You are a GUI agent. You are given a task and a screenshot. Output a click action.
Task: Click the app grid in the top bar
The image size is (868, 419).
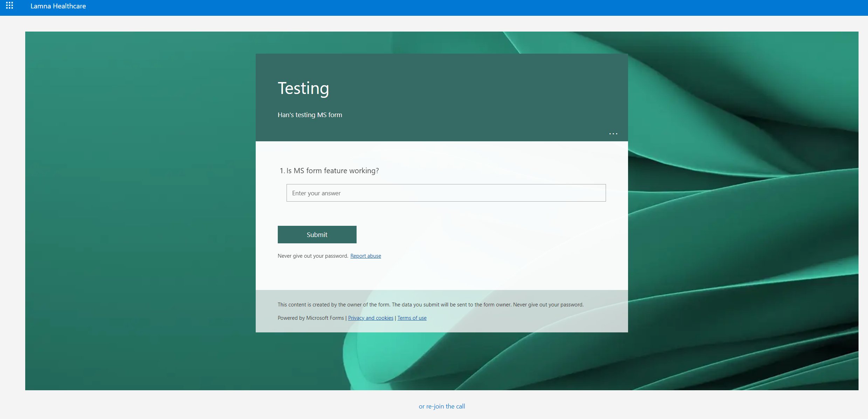click(9, 6)
